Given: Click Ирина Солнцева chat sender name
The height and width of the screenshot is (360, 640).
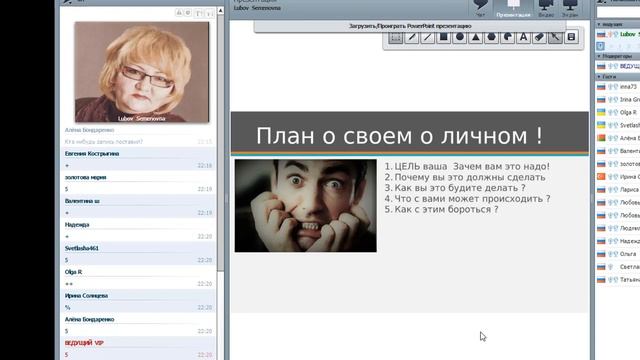Looking at the screenshot, I should tap(86, 296).
